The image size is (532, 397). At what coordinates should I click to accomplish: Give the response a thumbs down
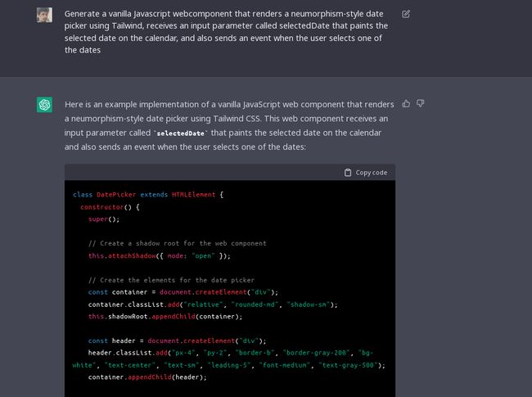coord(421,104)
